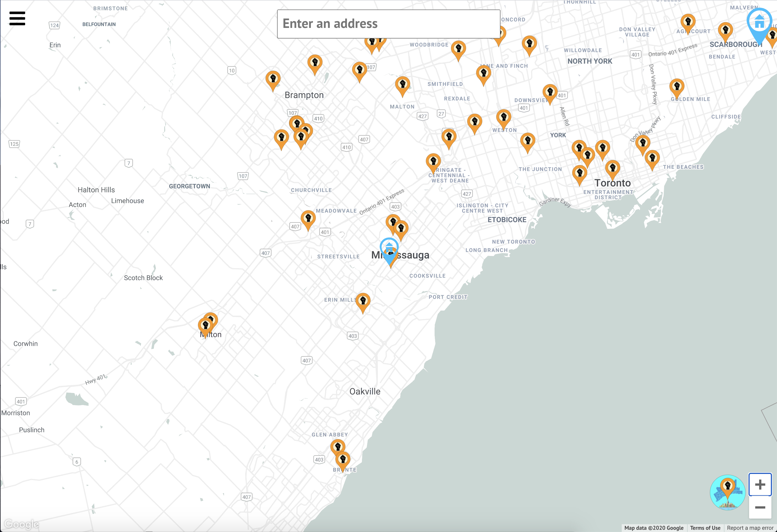Select the fist marker in Golden Mile
The width and height of the screenshot is (777, 532).
pos(677,86)
